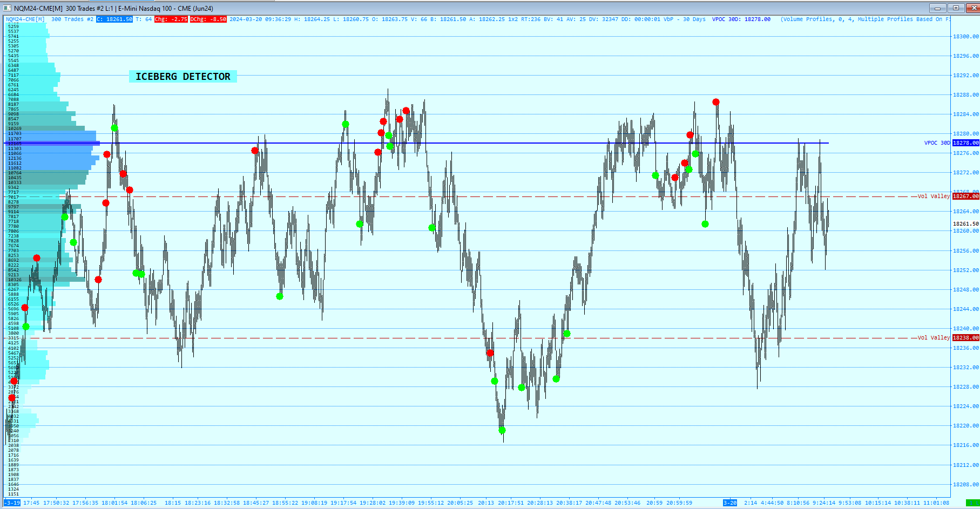This screenshot has height=509, width=980.
Task: Click the blue VPOC 30D 18278.00 price tag
Action: coord(965,143)
